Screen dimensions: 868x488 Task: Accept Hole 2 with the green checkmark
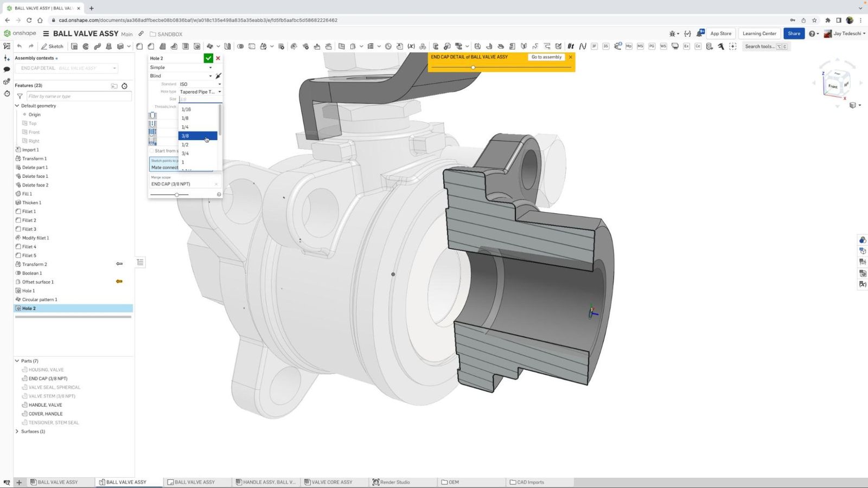click(x=208, y=58)
